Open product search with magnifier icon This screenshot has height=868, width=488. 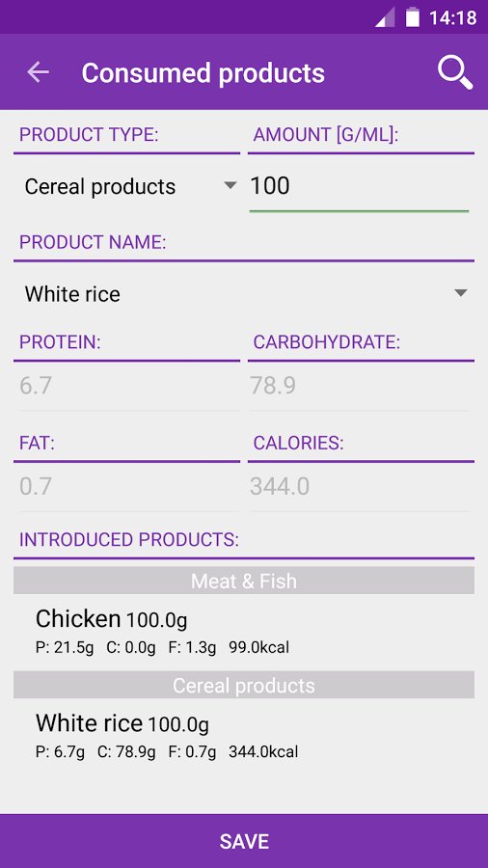455,72
